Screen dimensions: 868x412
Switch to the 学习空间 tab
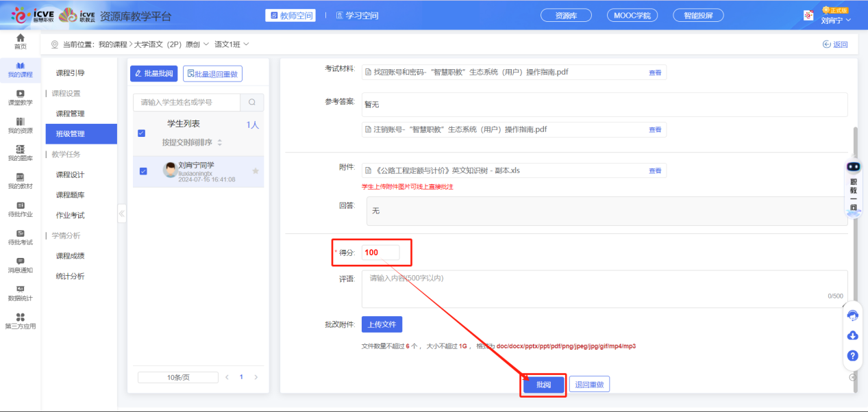[354, 15]
